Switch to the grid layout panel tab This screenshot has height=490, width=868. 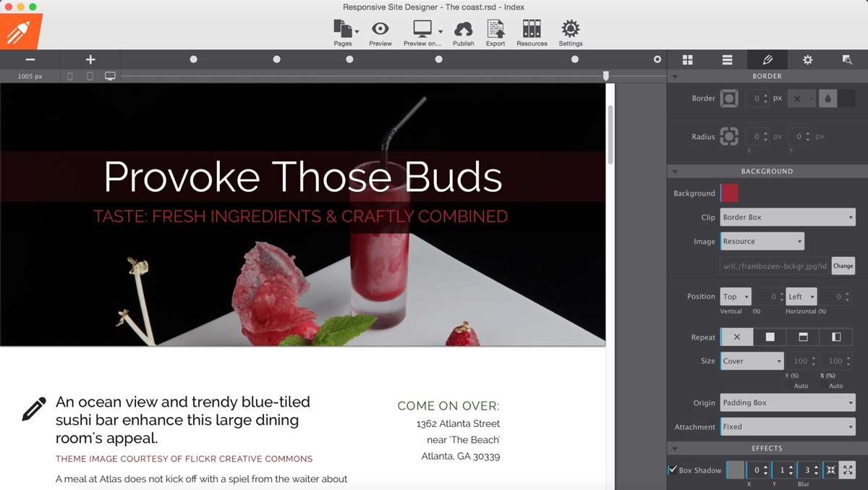(687, 60)
